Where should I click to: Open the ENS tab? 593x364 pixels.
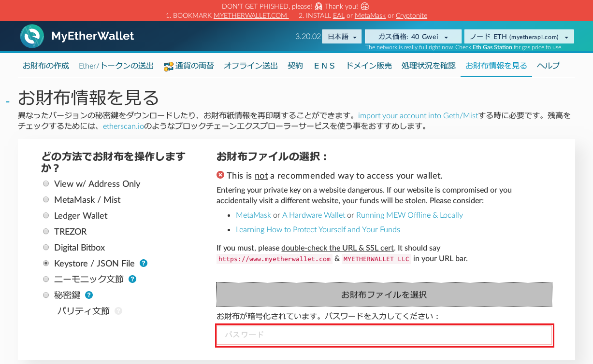coord(324,66)
